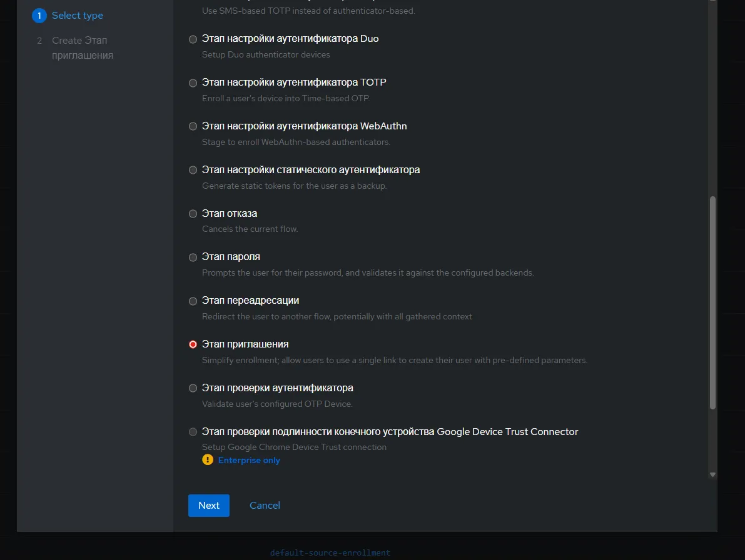Viewport: 745px width, 560px height.
Task: Click the 'Create Этап приглашения' wizard step
Action: pyautogui.click(x=79, y=47)
